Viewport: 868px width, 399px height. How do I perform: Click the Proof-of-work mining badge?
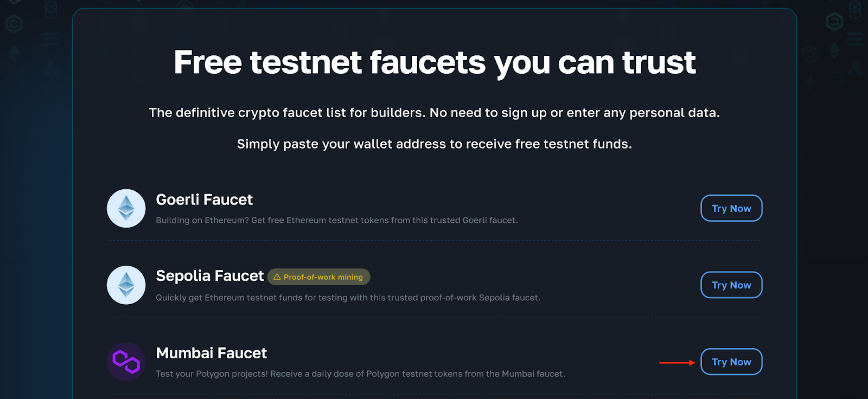(319, 277)
